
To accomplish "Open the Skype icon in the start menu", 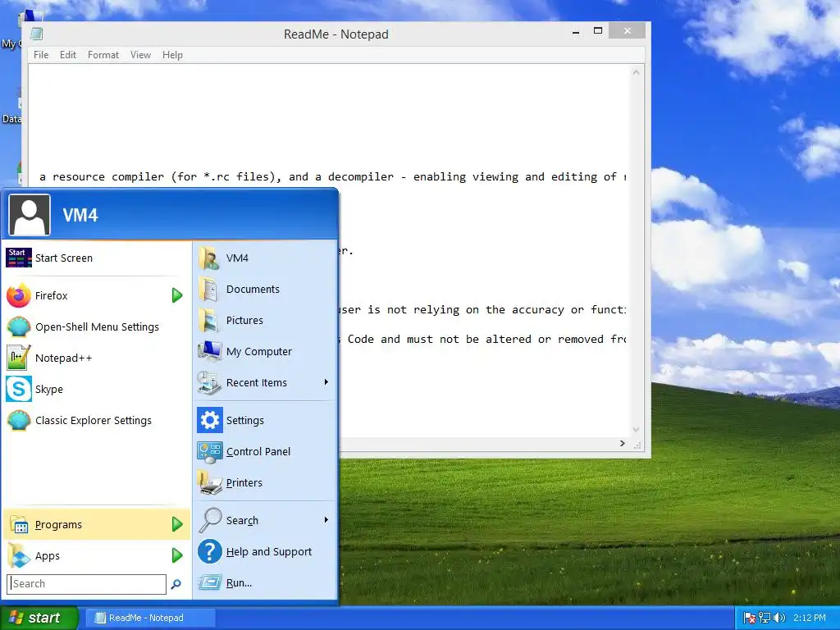I will (18, 389).
